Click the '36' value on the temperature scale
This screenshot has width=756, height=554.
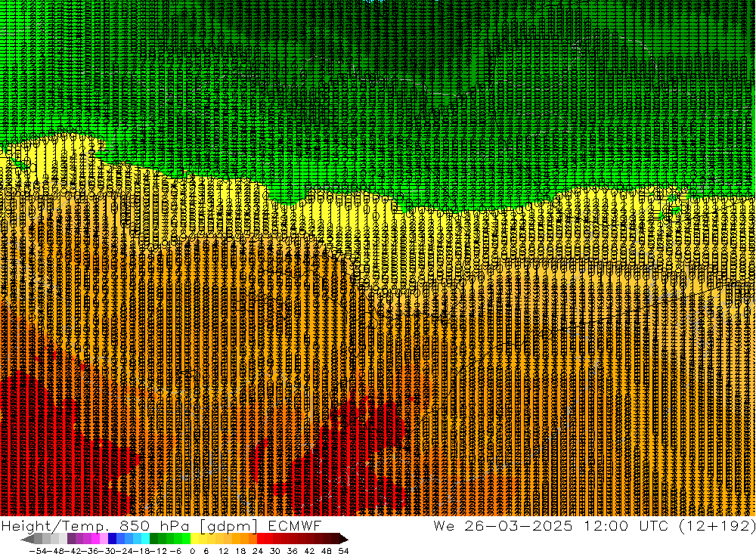(x=292, y=551)
